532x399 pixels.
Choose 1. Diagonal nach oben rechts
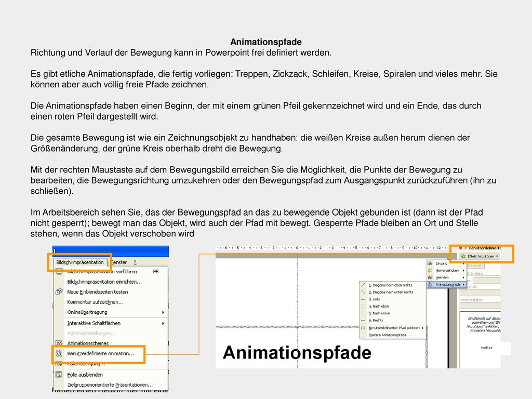click(x=392, y=285)
